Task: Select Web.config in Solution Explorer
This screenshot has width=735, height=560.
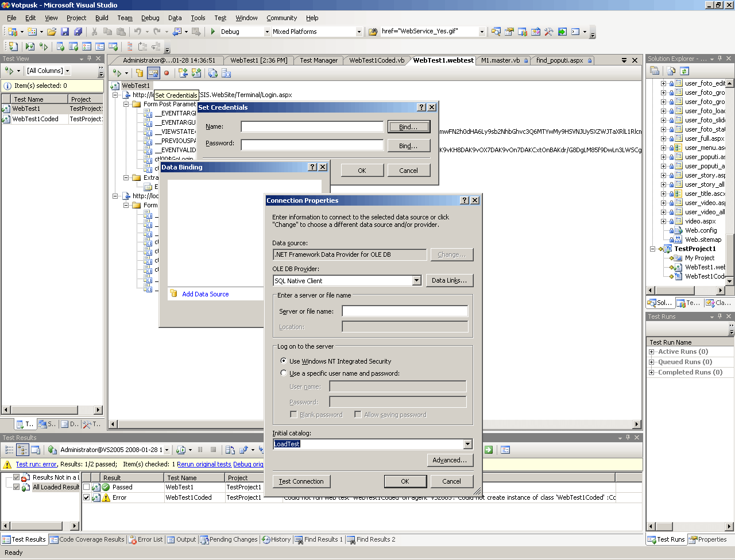Action: [701, 230]
